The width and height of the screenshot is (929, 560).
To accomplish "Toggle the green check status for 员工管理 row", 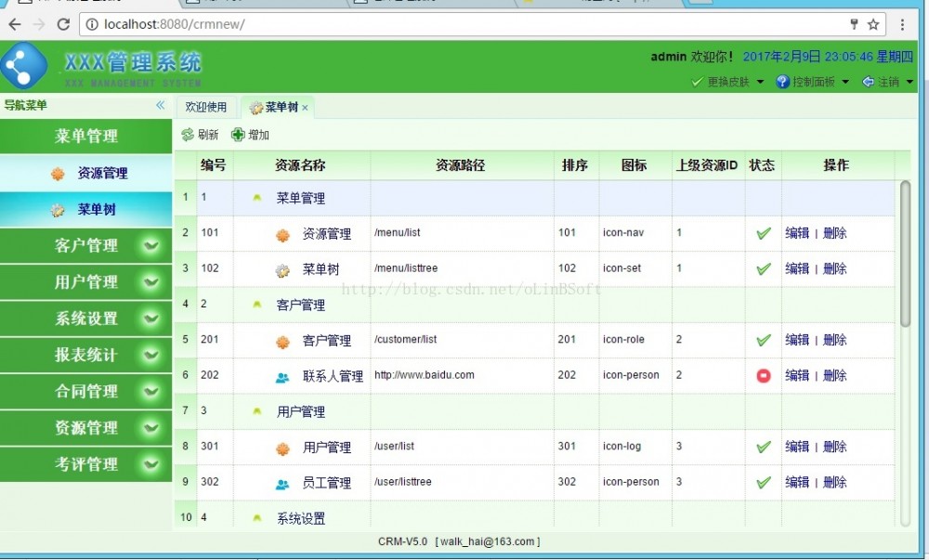I will pyautogui.click(x=763, y=482).
